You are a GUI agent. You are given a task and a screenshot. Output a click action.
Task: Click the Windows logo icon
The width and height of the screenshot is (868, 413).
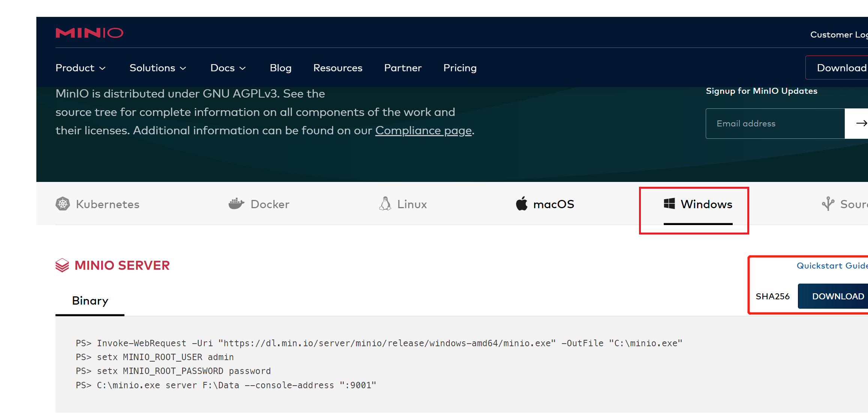(669, 204)
